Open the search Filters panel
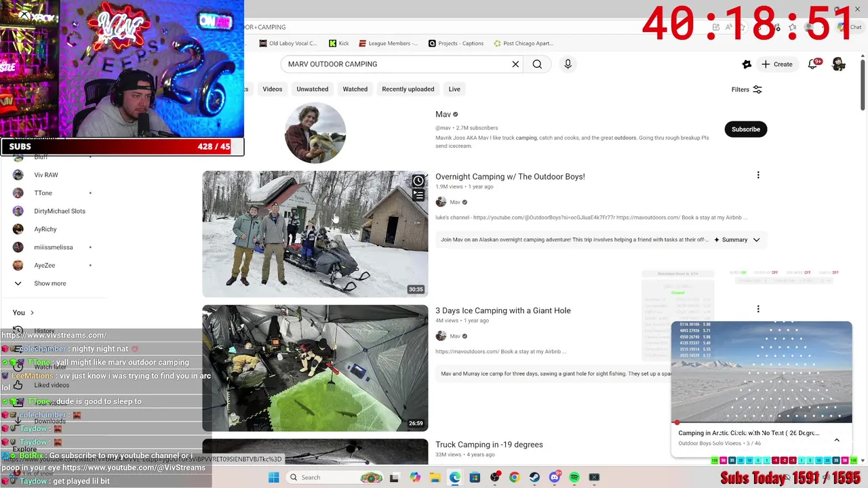The width and height of the screenshot is (868, 488). pyautogui.click(x=747, y=89)
